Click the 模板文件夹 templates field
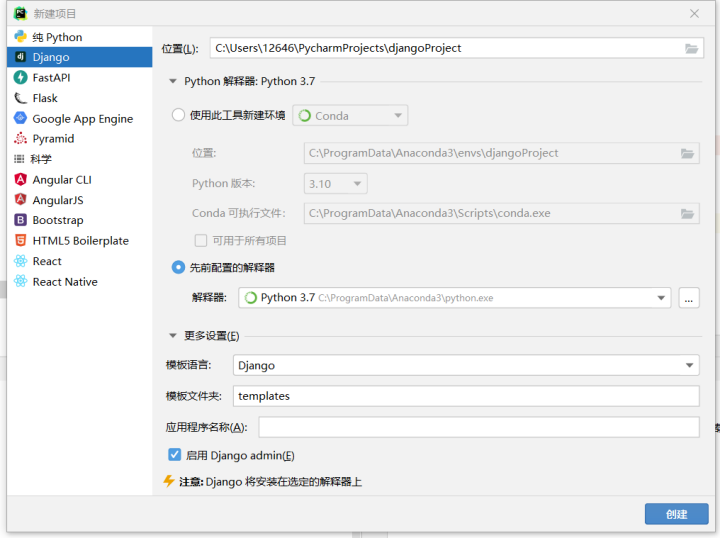This screenshot has width=720, height=538. (x=466, y=396)
